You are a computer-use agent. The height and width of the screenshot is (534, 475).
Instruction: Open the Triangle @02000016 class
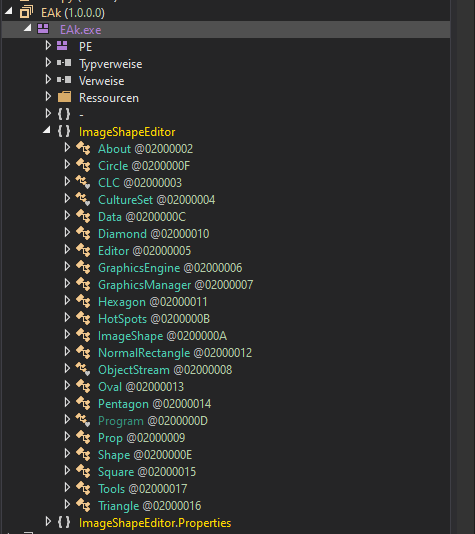pos(149,506)
